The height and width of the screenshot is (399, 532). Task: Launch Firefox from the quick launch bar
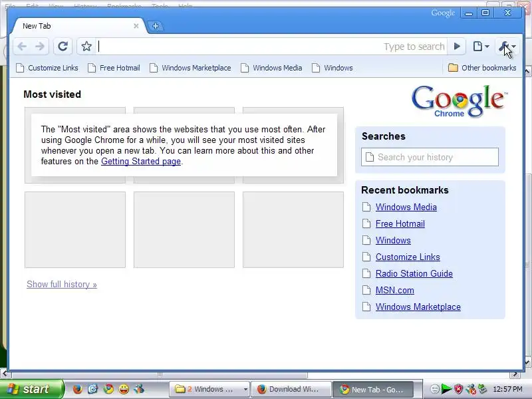tap(77, 389)
